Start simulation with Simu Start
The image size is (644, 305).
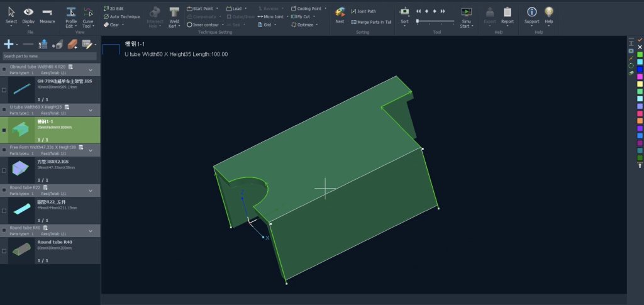click(466, 15)
